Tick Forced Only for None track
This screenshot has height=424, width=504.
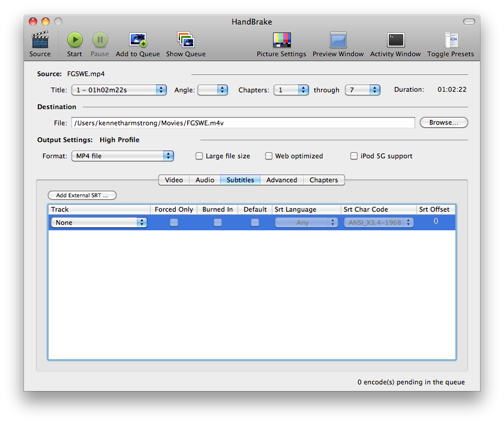(x=174, y=222)
